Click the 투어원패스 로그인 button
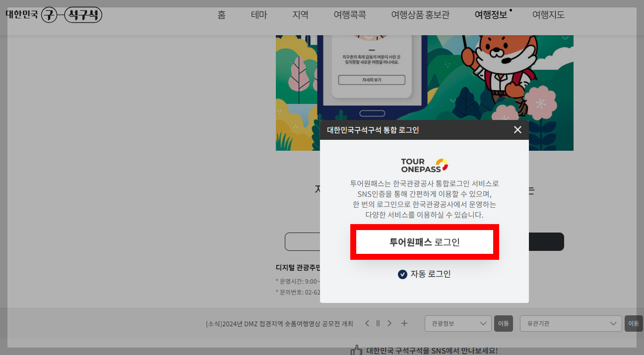 coord(425,242)
